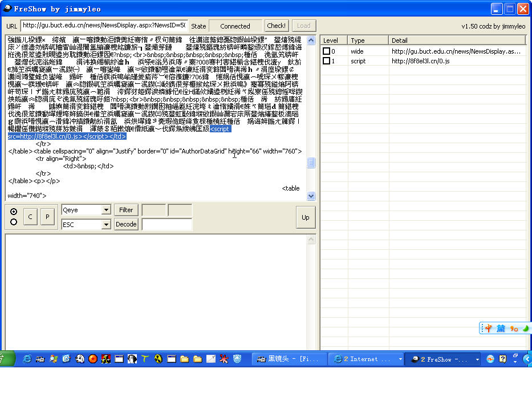Open the first yellow folder quick launch icon
The width and height of the screenshot is (532, 405).
[185, 359]
